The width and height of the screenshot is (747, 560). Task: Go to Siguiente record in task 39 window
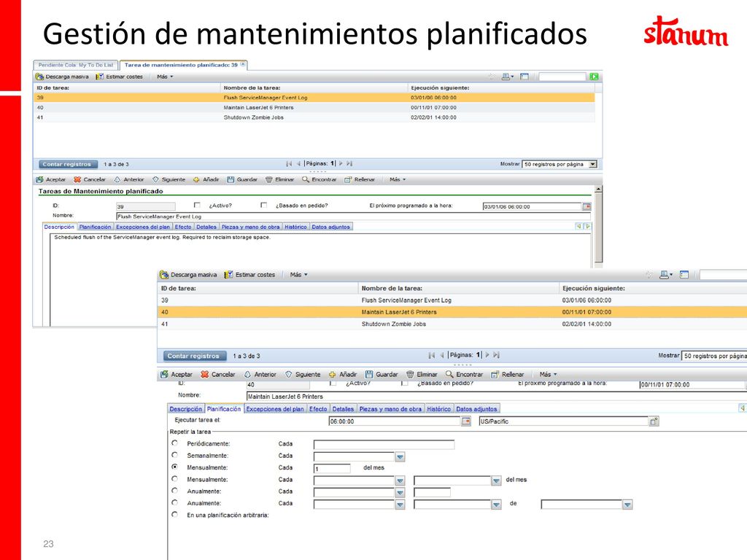pos(169,179)
